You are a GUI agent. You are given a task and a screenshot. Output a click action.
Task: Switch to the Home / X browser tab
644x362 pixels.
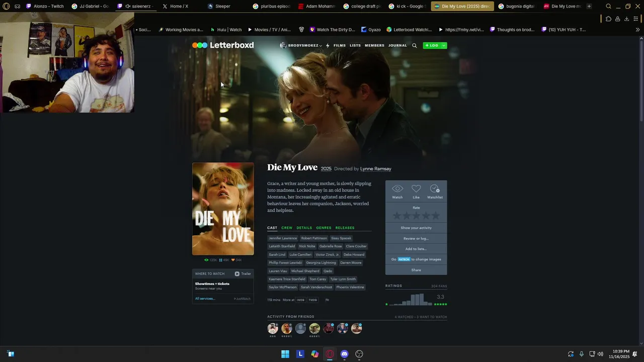pos(179,6)
